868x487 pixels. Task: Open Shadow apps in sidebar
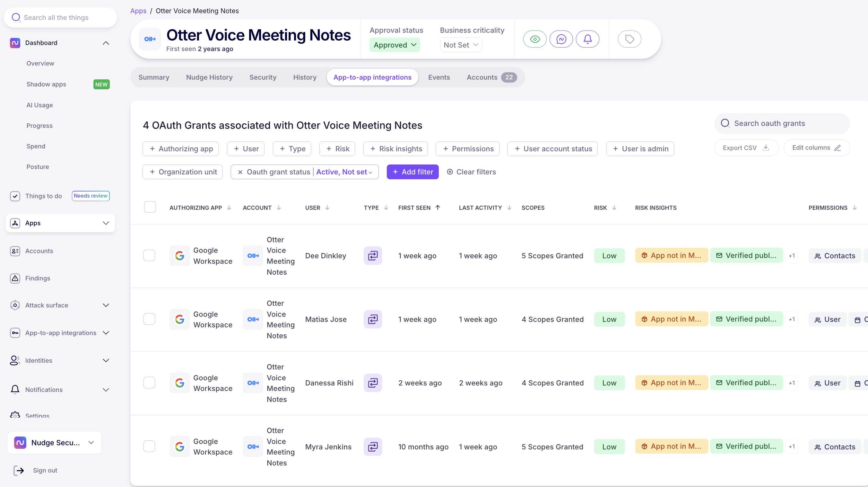pyautogui.click(x=46, y=84)
